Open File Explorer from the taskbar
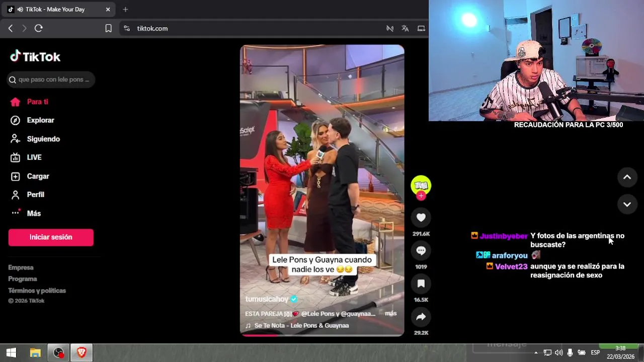 point(35,353)
